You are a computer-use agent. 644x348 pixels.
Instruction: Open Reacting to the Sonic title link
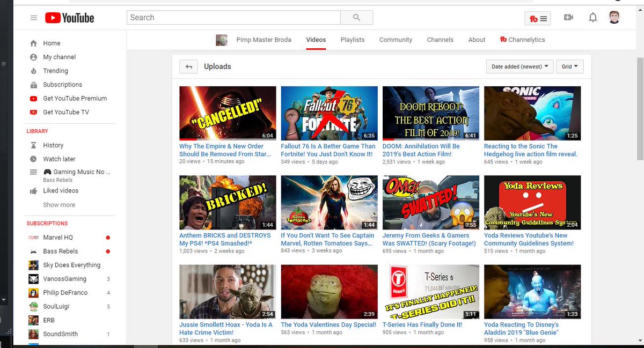pos(531,150)
